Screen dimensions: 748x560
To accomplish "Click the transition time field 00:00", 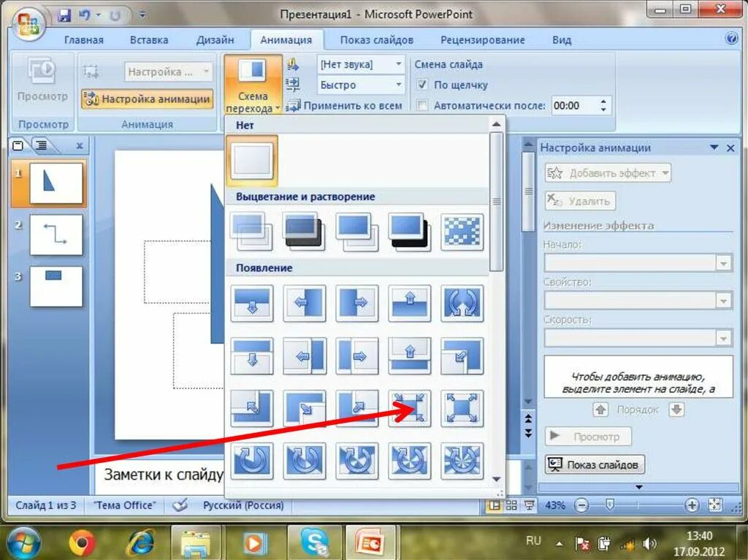I will click(574, 105).
